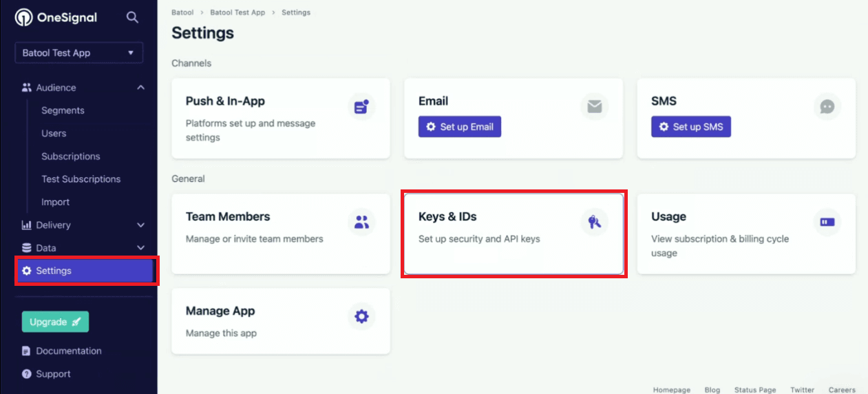
Task: Click the Manage App gear icon
Action: pos(361,316)
